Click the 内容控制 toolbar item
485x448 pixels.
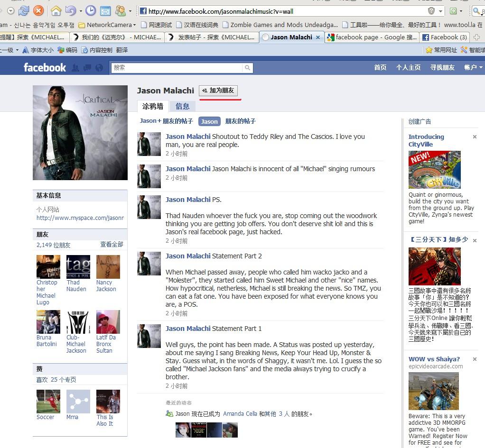pyautogui.click(x=96, y=50)
